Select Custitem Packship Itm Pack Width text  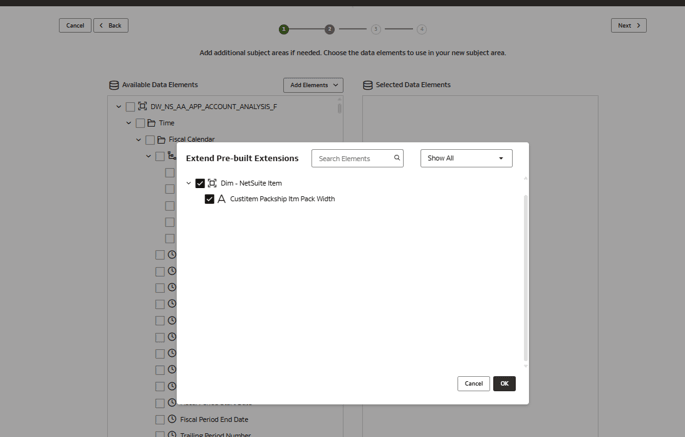tap(283, 199)
